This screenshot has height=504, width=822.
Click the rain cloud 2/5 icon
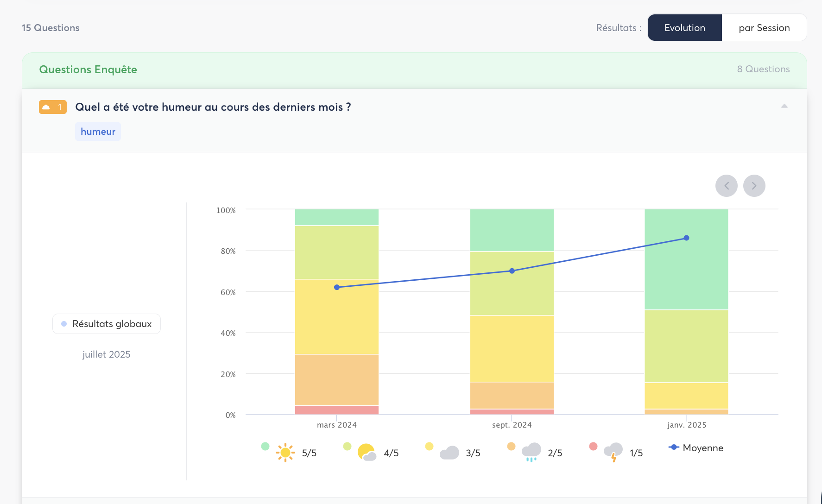531,452
